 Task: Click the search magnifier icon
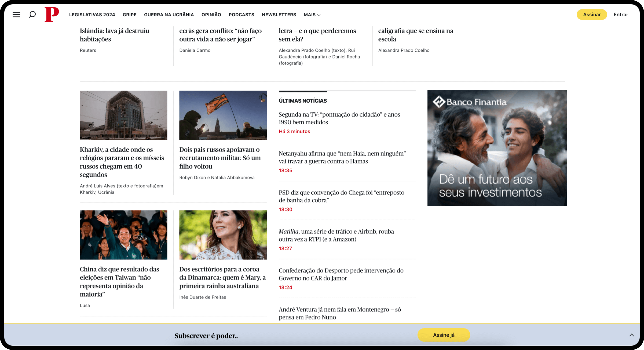coord(32,14)
